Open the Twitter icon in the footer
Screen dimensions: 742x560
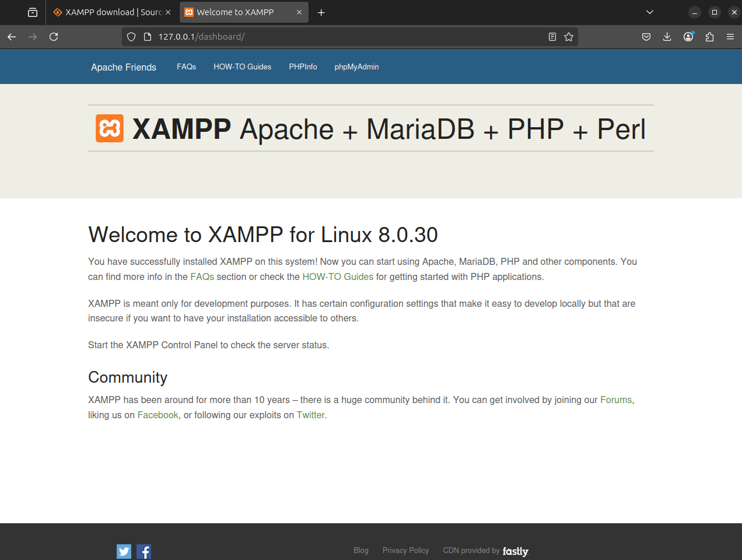tap(124, 551)
